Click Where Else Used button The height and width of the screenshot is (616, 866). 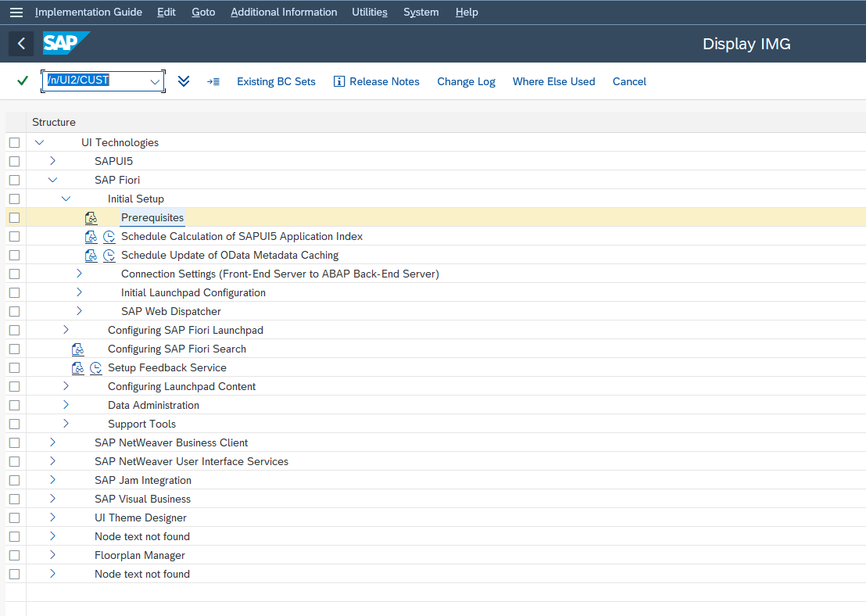pyautogui.click(x=554, y=82)
